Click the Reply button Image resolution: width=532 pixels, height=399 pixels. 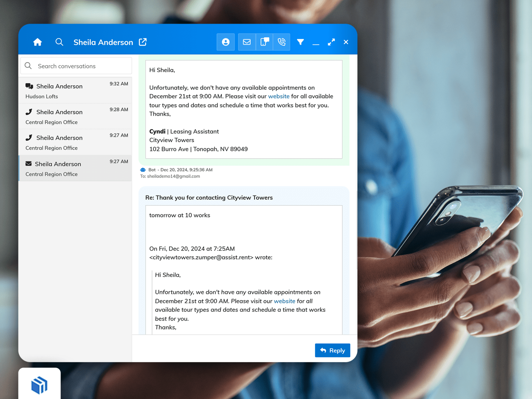coord(332,350)
